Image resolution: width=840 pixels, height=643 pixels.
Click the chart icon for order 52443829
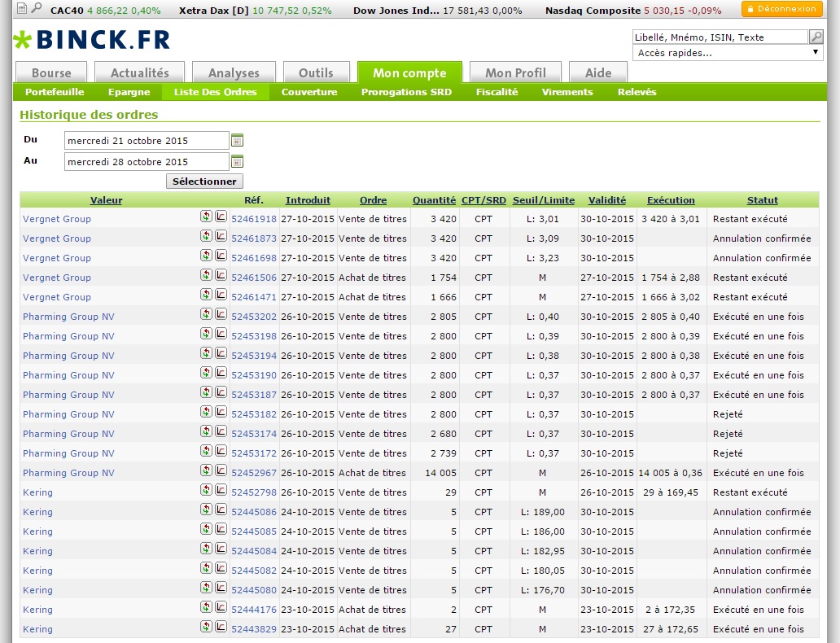click(221, 627)
